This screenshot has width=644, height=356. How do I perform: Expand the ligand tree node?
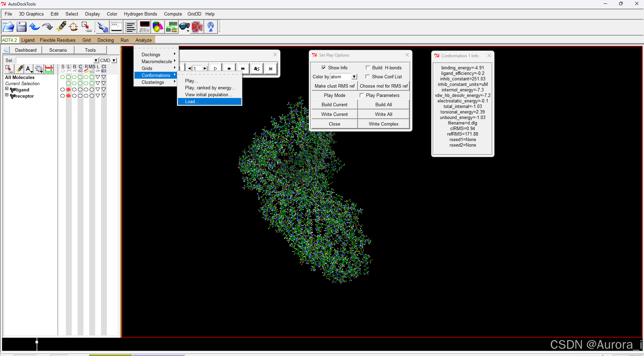(x=7, y=89)
